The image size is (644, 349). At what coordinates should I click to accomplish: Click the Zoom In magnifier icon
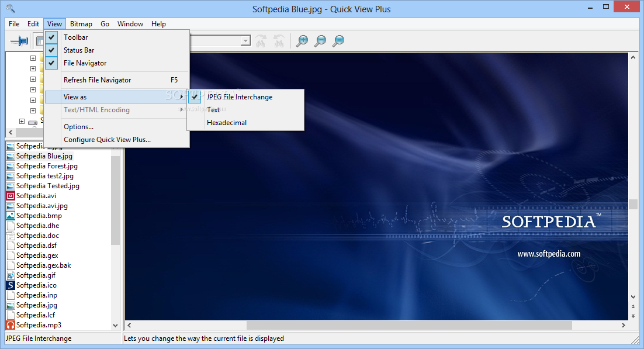point(302,41)
